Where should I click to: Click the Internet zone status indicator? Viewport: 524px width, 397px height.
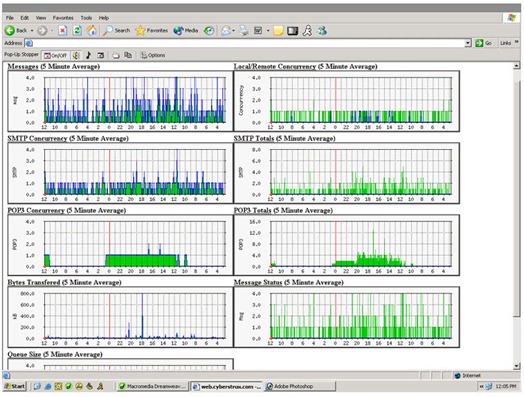(x=468, y=376)
